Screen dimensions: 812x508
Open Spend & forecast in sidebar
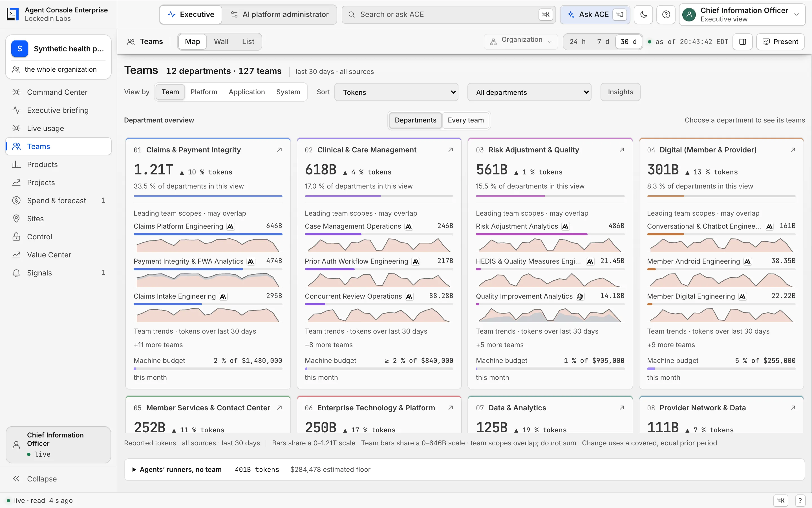point(58,201)
